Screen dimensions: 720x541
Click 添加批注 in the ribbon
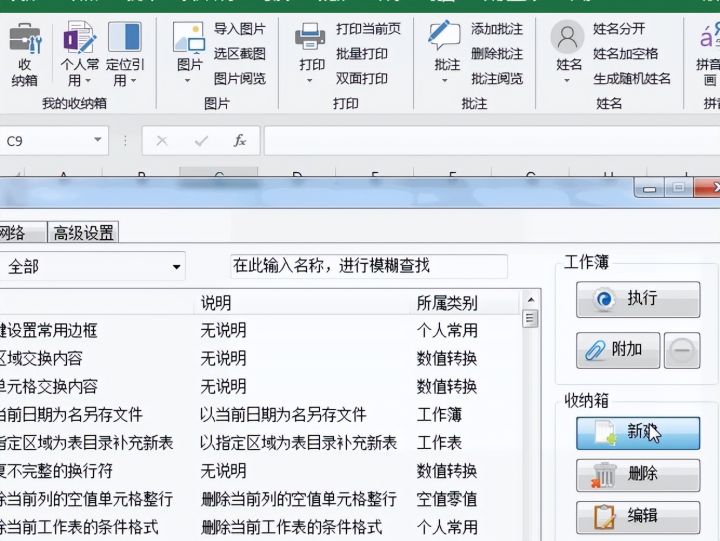click(497, 29)
